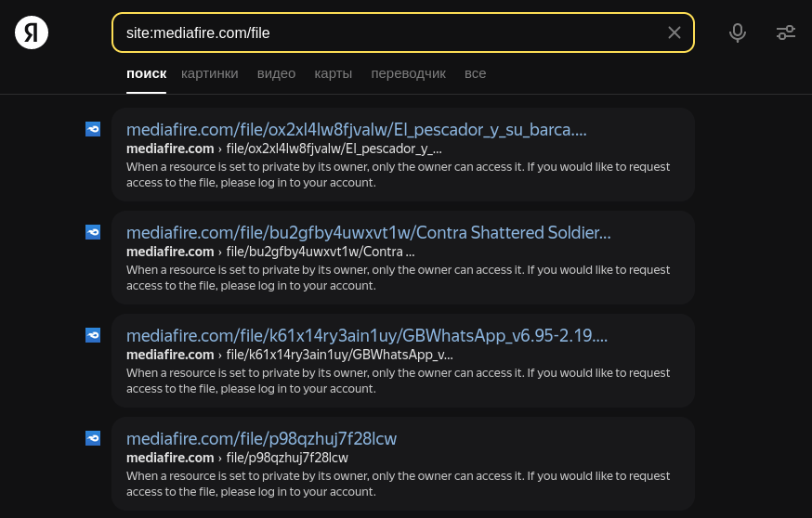Switch to the видео tab
The height and width of the screenshot is (518, 812).
pyautogui.click(x=276, y=73)
